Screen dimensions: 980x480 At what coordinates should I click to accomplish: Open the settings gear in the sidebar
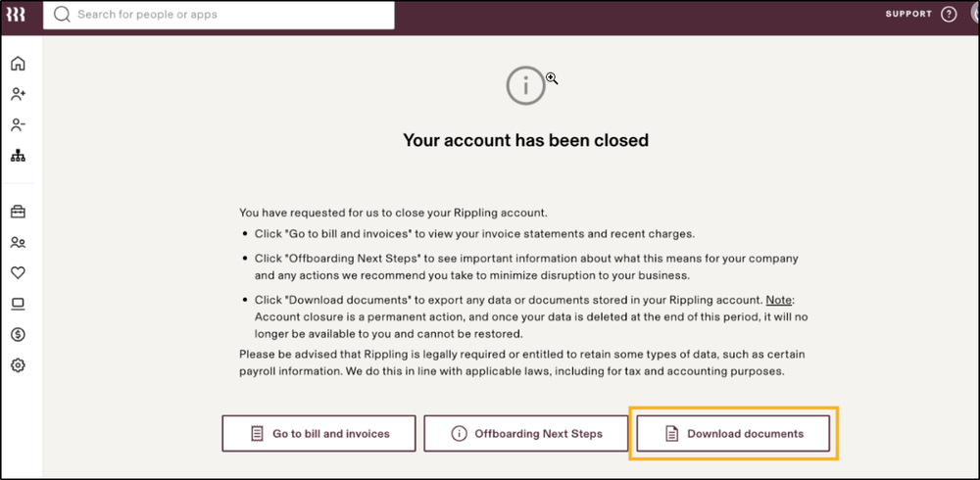18,365
